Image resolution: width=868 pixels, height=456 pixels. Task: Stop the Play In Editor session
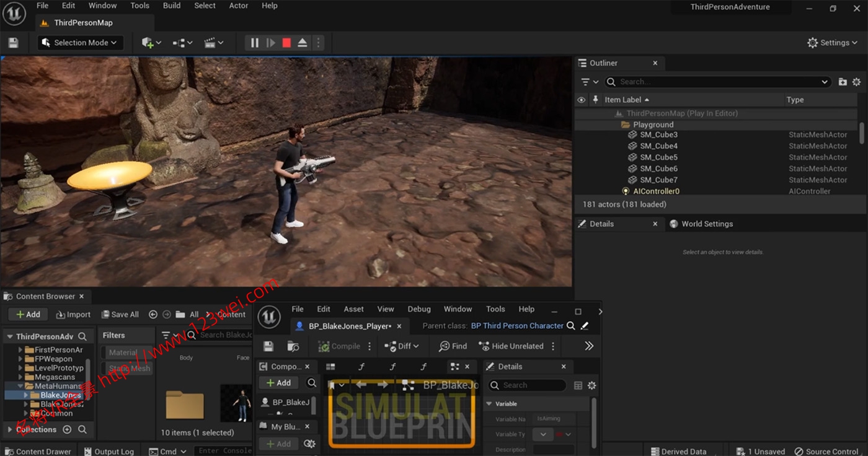(x=286, y=42)
